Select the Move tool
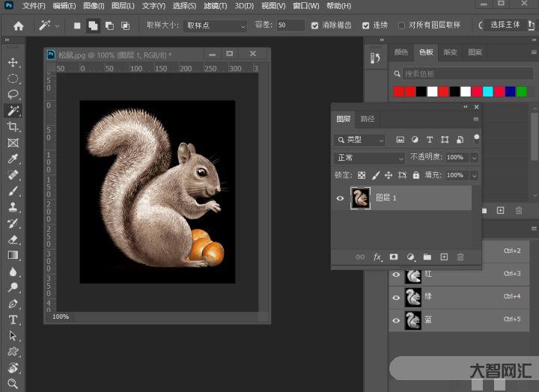Viewport: 539px width, 392px height. (13, 62)
